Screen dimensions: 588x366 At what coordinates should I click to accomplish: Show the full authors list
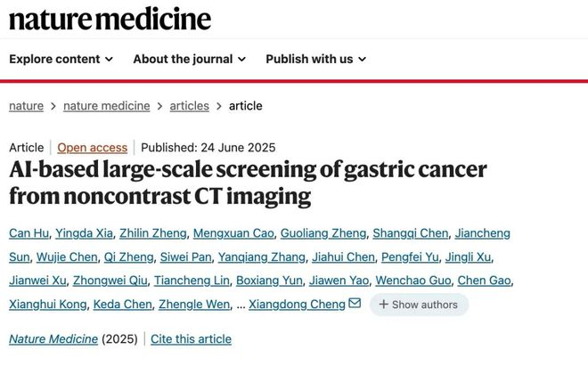click(x=419, y=305)
